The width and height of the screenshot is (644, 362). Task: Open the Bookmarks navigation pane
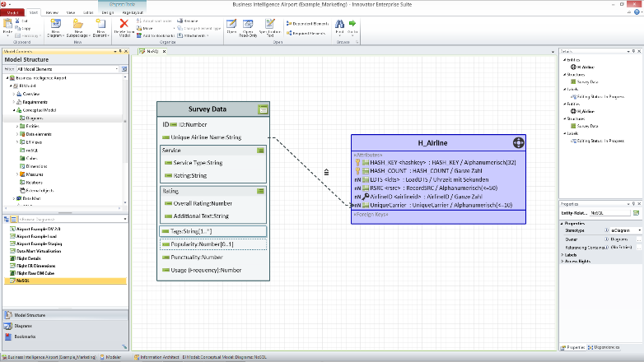click(x=23, y=336)
